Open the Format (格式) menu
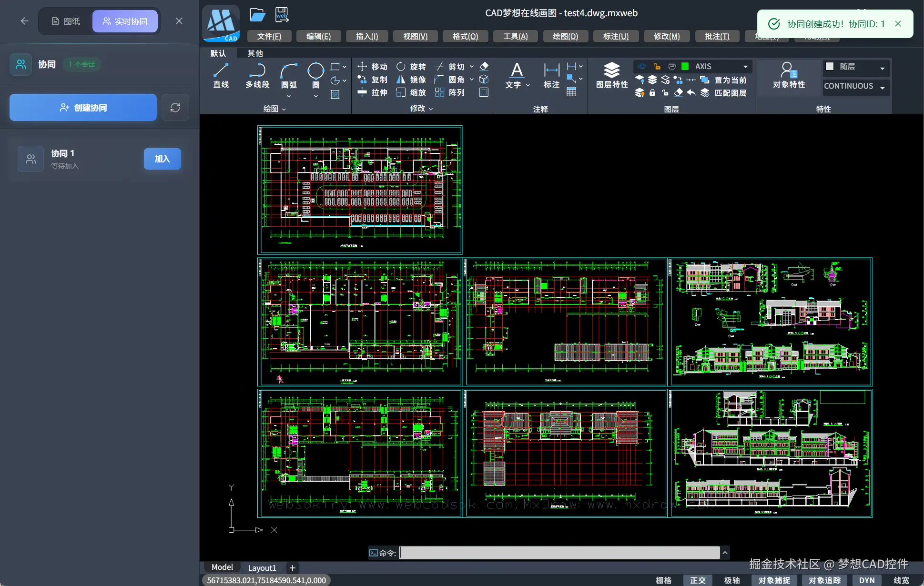 [465, 36]
